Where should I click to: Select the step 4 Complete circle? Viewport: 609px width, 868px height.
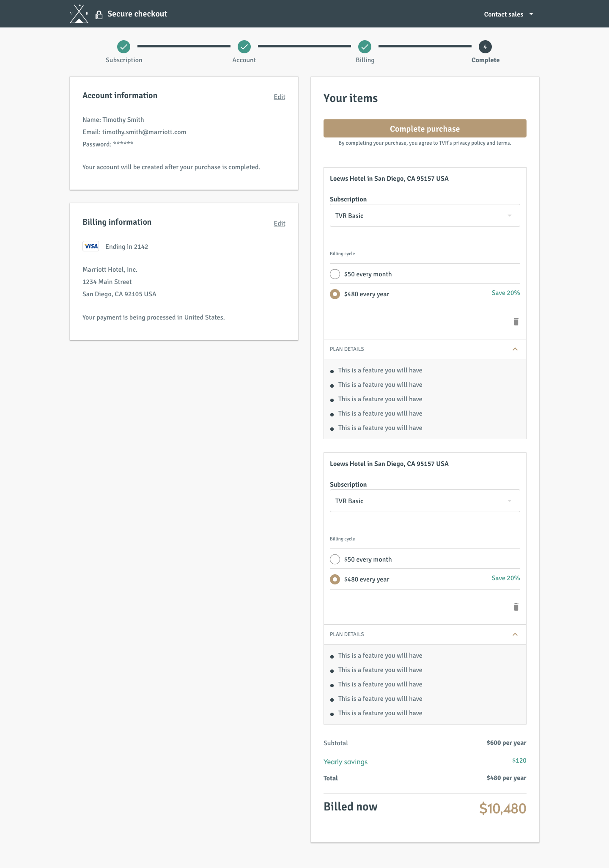coord(485,47)
